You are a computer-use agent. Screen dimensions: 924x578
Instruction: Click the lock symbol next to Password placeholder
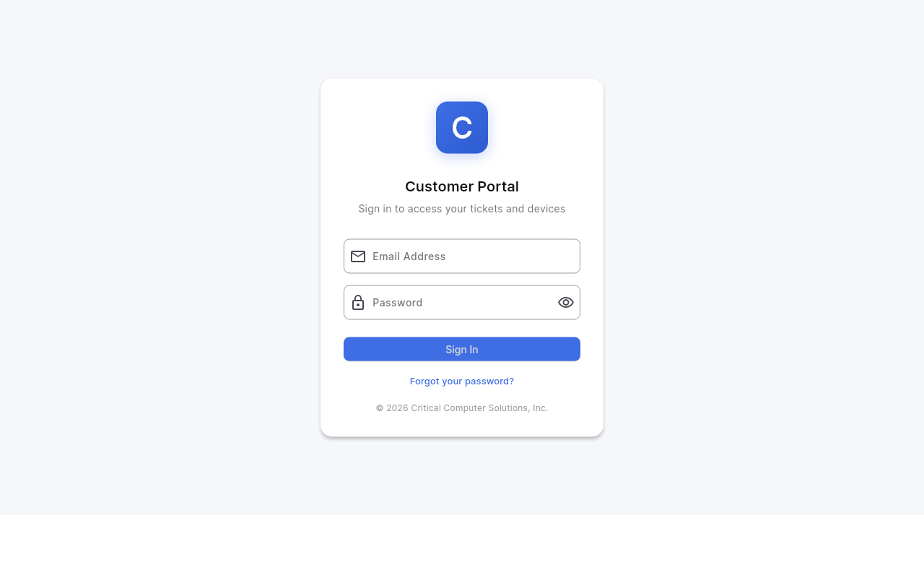(x=358, y=302)
